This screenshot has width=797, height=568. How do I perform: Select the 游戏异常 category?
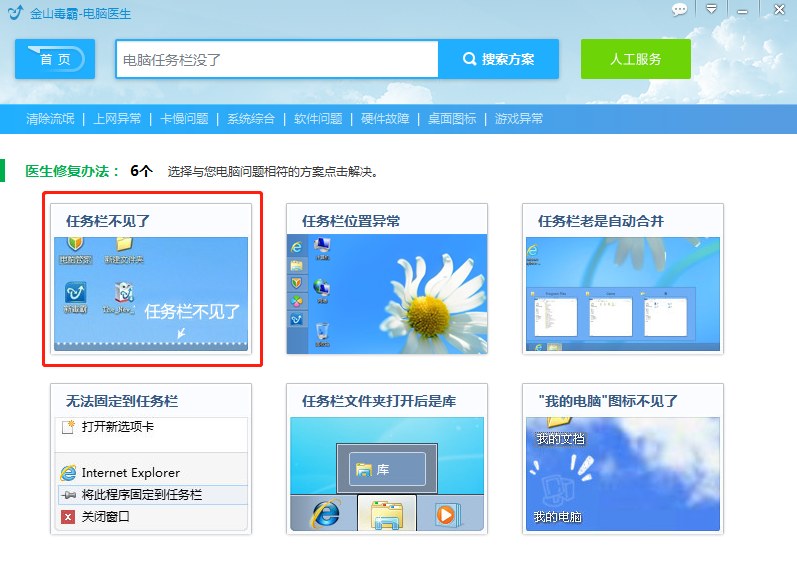[x=519, y=119]
